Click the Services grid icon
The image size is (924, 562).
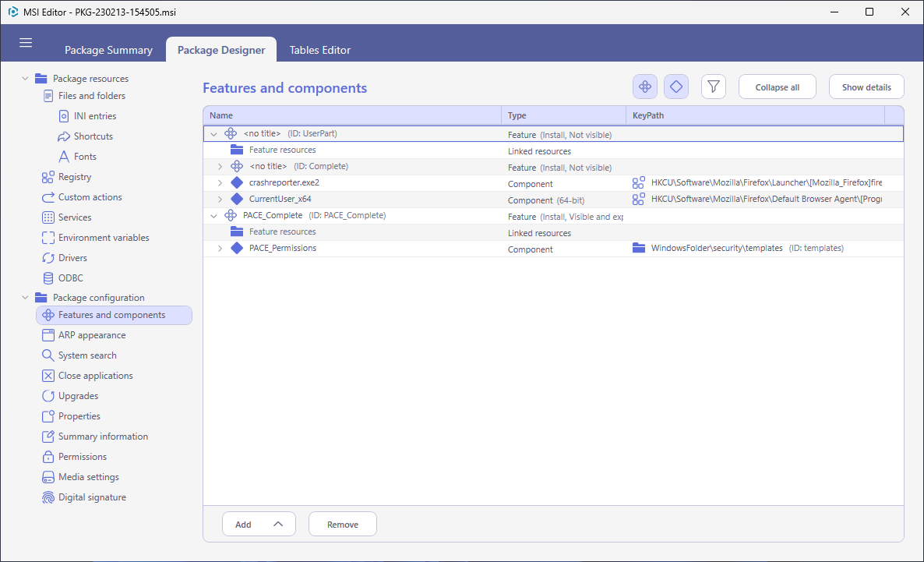48,217
